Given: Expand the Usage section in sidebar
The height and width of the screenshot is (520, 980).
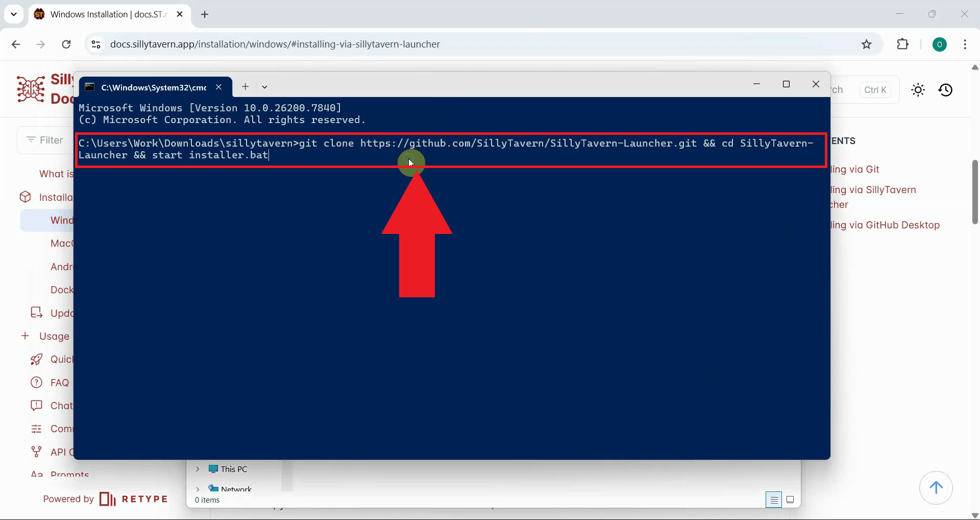Looking at the screenshot, I should pyautogui.click(x=25, y=336).
